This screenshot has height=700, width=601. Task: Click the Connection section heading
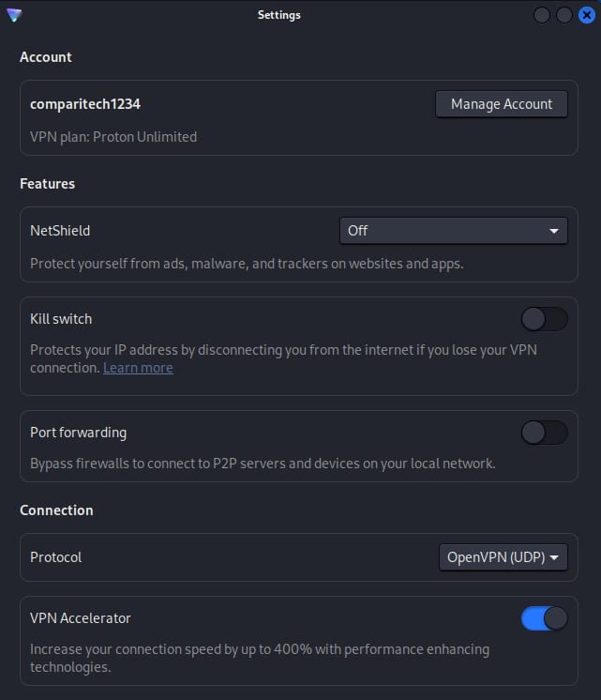[x=56, y=510]
